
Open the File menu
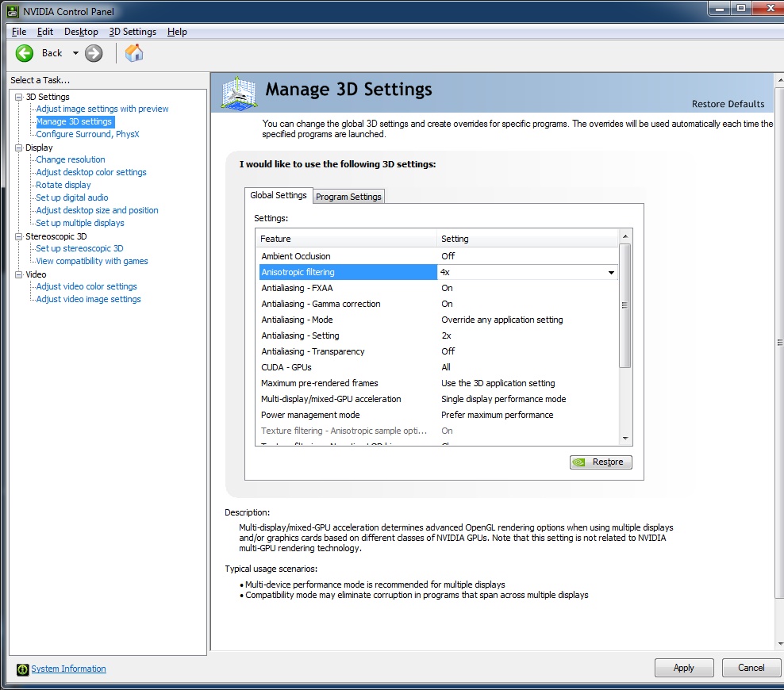click(19, 32)
